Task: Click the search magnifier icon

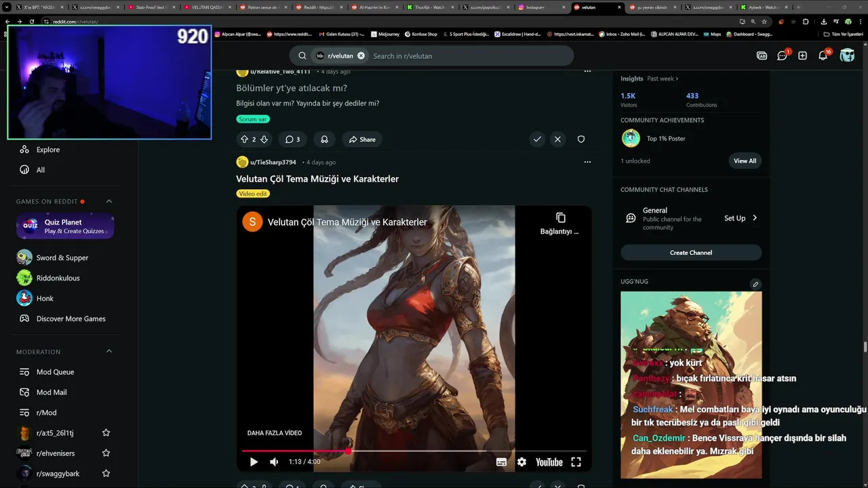Action: pos(302,56)
